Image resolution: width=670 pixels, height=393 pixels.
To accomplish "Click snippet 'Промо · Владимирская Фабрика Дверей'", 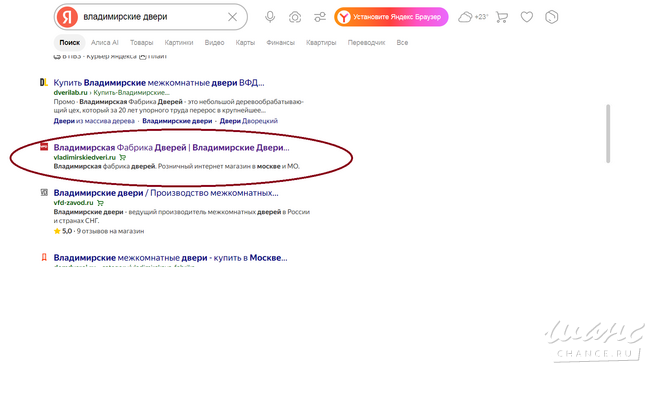I will [x=118, y=102].
